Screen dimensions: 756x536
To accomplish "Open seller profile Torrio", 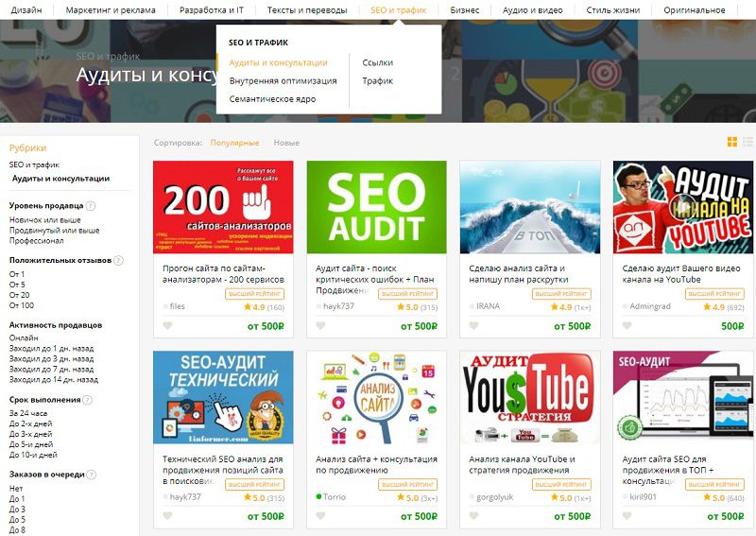I will click(x=335, y=497).
